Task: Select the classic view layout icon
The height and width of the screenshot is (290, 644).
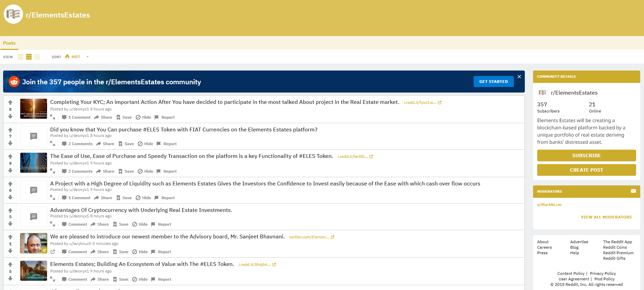Action: coord(29,57)
